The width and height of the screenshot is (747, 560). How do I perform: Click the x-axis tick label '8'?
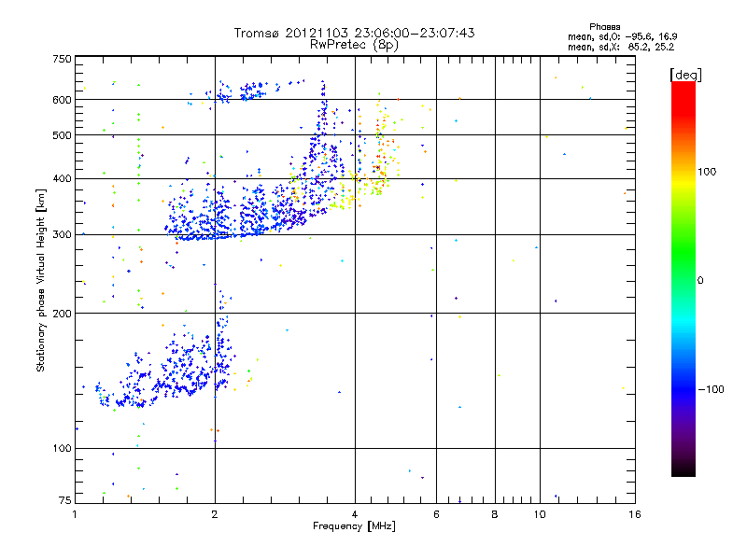click(x=495, y=514)
